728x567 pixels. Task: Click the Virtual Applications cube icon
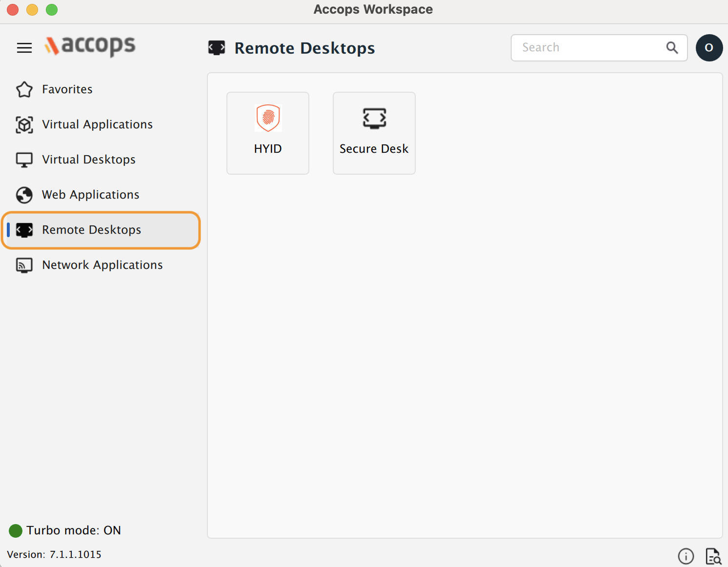24,125
